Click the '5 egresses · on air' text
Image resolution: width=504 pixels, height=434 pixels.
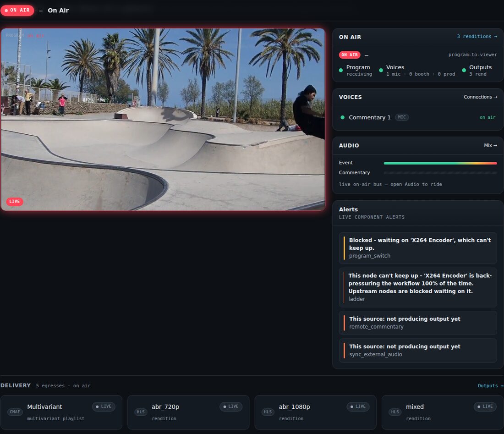pos(63,386)
